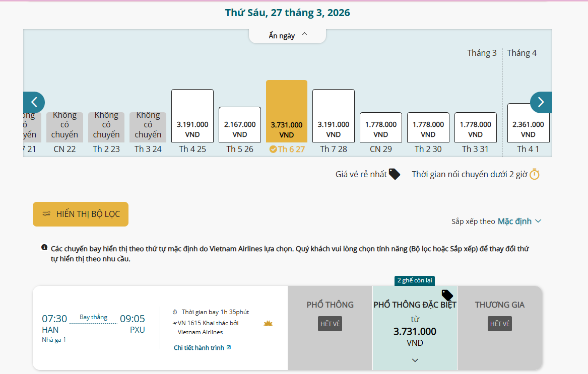The width and height of the screenshot is (588, 374).
Task: Click the next dates right arrow
Action: [541, 102]
